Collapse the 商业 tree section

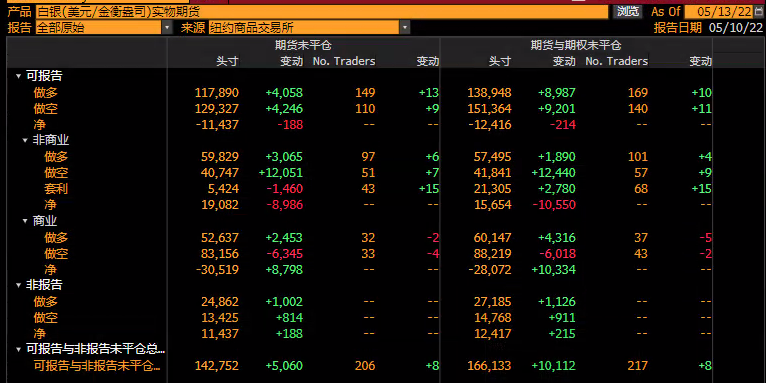[x=25, y=221]
